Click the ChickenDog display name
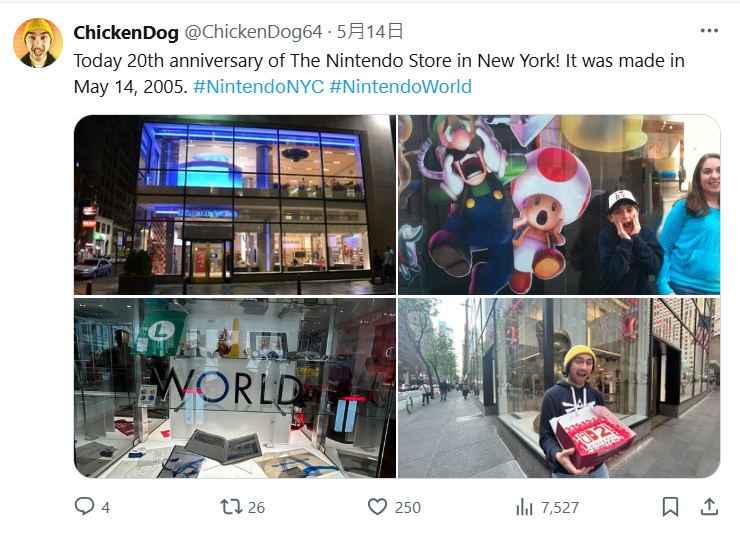This screenshot has width=740, height=533. tap(126, 32)
